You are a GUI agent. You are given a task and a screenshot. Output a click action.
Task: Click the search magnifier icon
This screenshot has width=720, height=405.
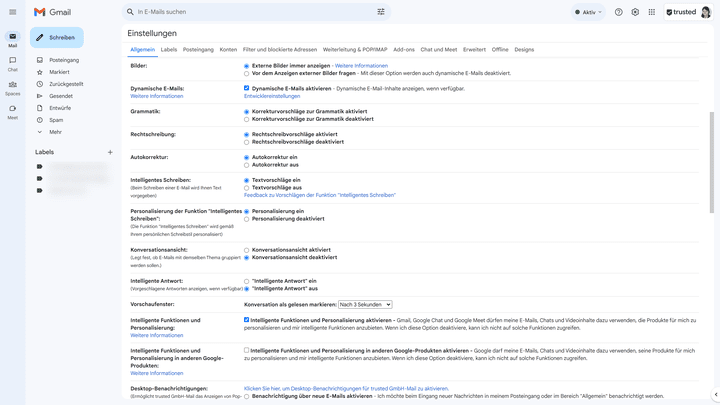point(130,12)
